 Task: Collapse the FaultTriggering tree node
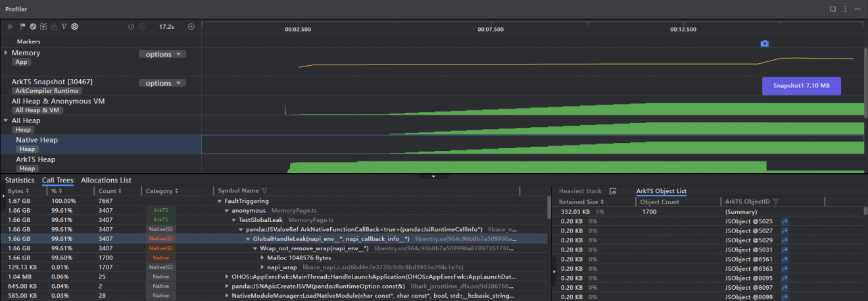click(220, 201)
